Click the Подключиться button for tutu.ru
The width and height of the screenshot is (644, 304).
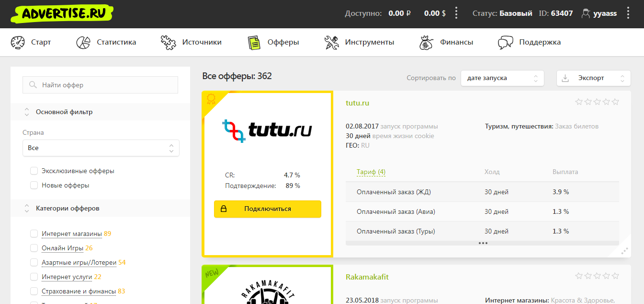click(x=268, y=209)
